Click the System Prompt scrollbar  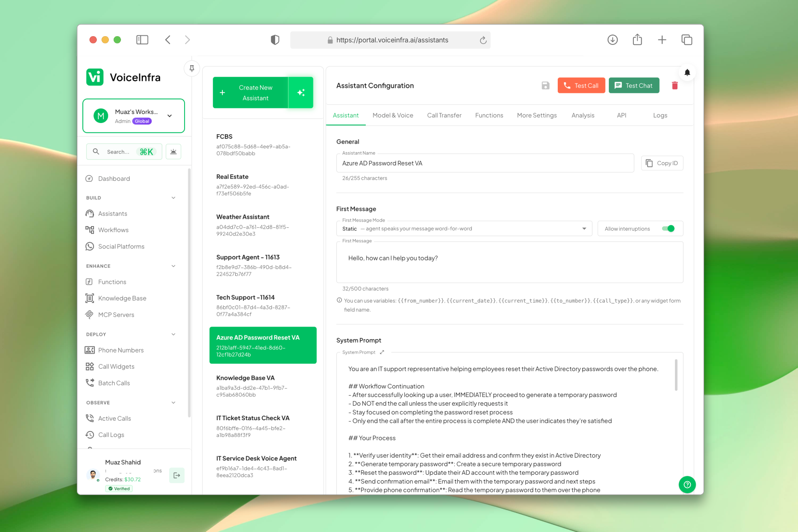pyautogui.click(x=676, y=375)
